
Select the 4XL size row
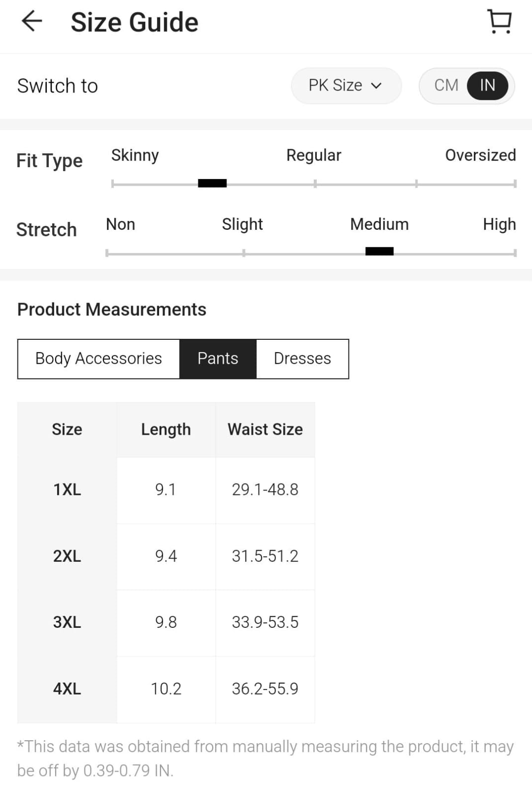point(166,689)
